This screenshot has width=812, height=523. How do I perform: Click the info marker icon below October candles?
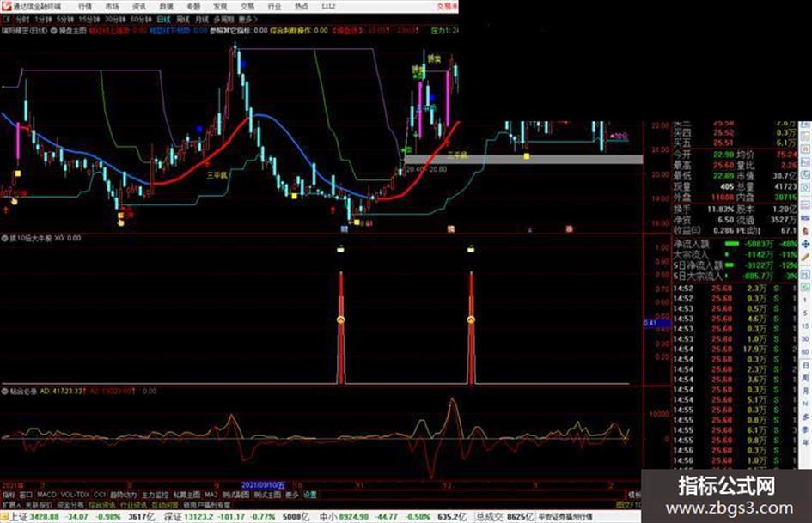point(344,228)
